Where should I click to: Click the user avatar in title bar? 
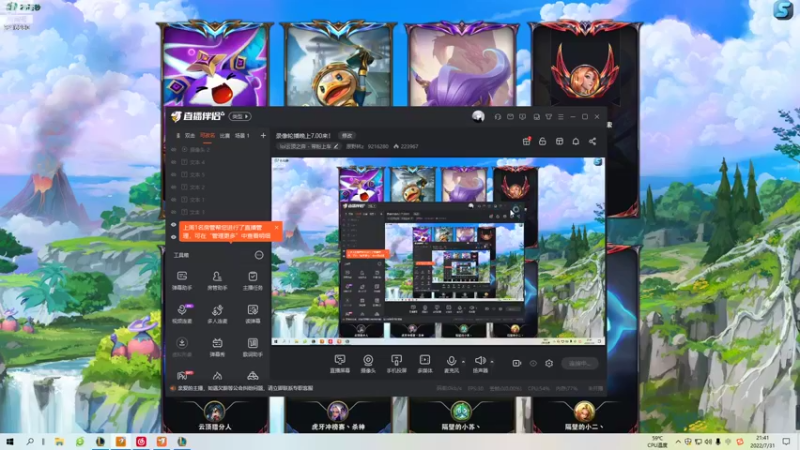[x=478, y=117]
